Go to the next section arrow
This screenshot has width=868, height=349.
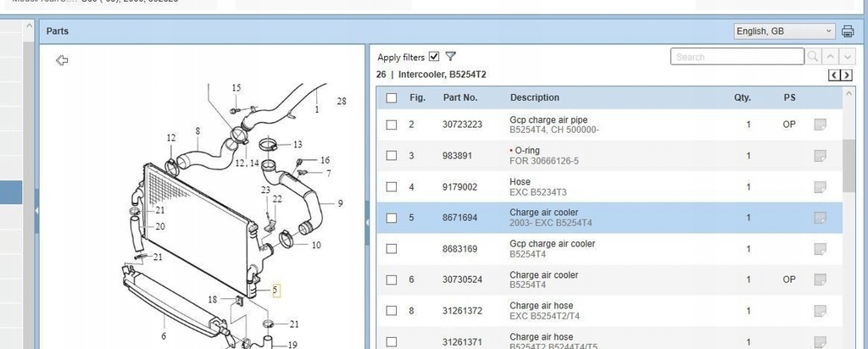click(x=847, y=75)
